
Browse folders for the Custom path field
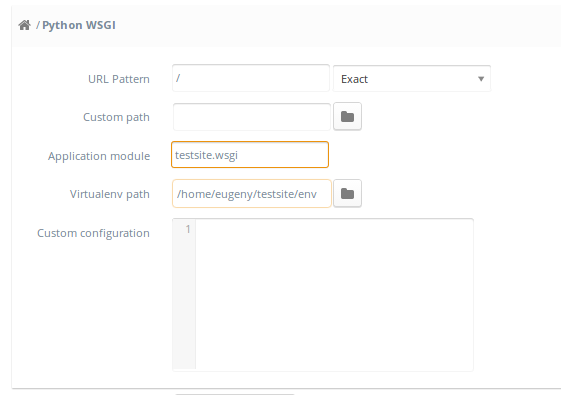347,117
